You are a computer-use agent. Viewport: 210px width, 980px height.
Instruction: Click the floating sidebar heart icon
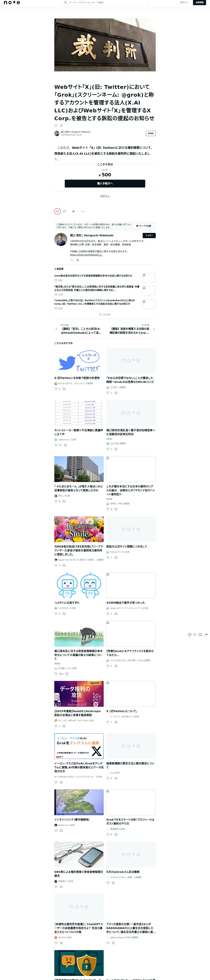coord(189,635)
